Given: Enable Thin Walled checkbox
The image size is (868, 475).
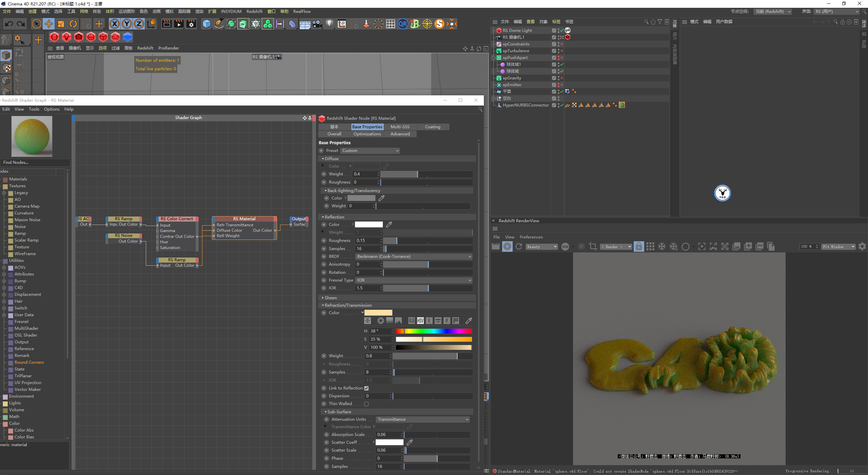Looking at the screenshot, I should point(366,404).
